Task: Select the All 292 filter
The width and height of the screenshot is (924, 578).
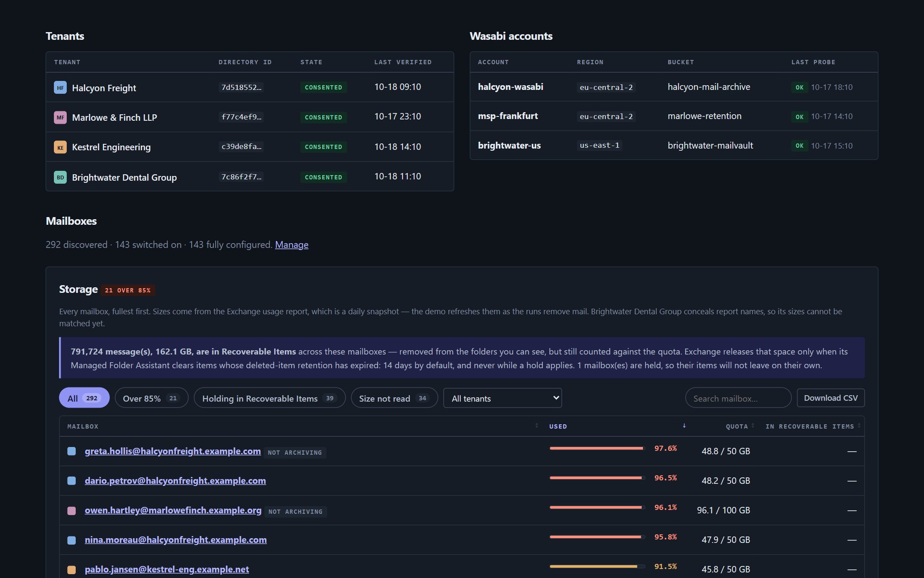Action: tap(84, 398)
